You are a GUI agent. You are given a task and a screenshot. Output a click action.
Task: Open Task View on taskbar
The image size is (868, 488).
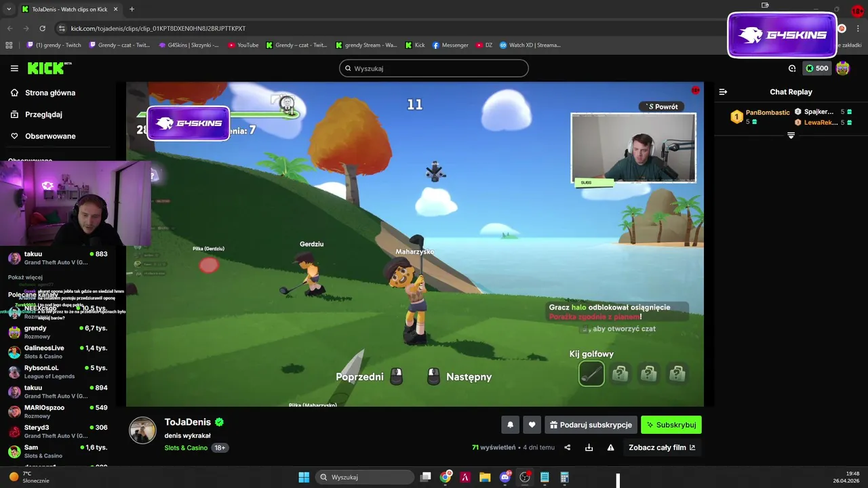(426, 477)
